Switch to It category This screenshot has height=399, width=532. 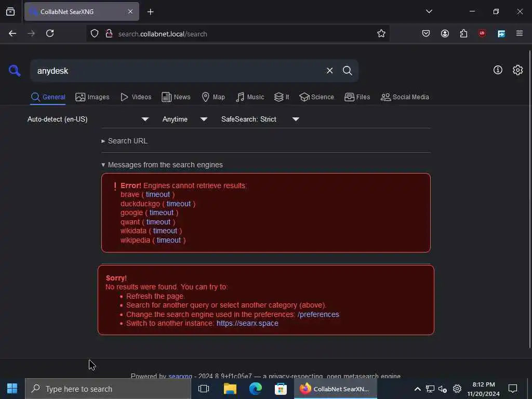pos(282,97)
